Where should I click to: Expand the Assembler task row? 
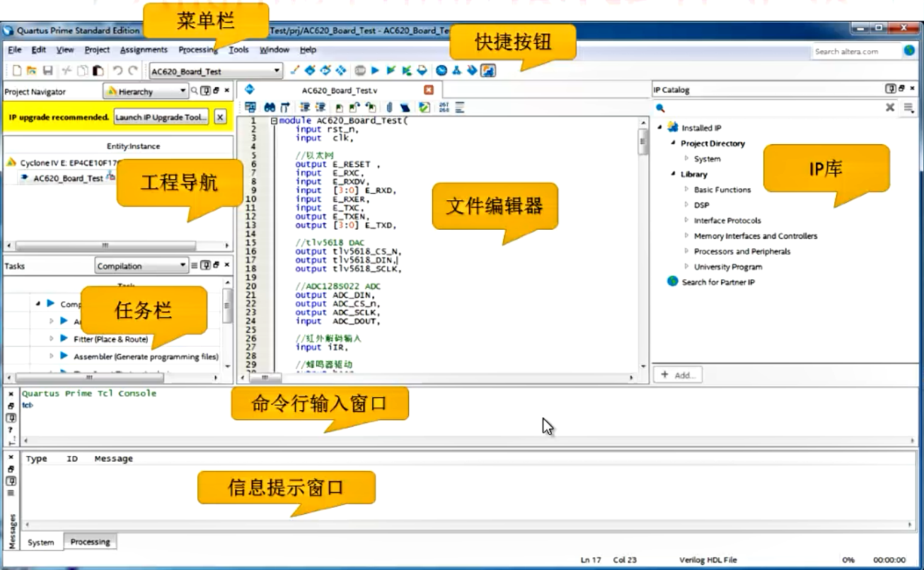[x=51, y=356]
